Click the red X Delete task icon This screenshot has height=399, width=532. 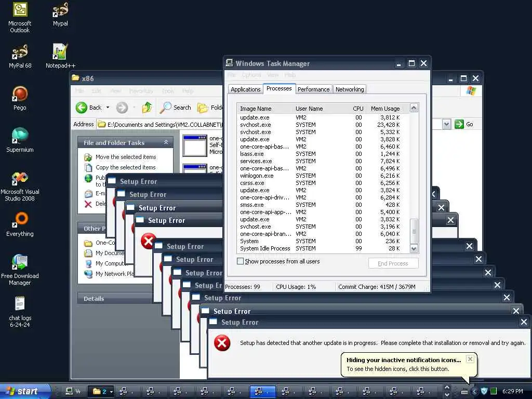click(x=88, y=204)
